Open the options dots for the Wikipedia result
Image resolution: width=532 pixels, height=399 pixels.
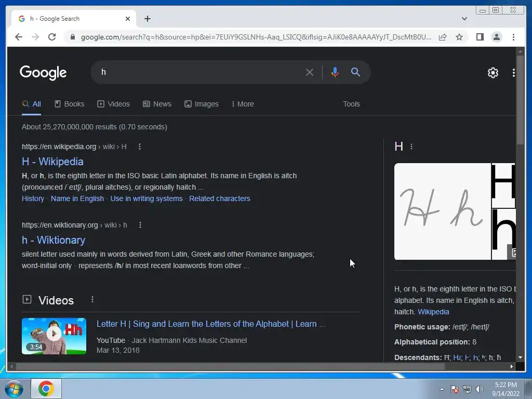click(x=139, y=147)
